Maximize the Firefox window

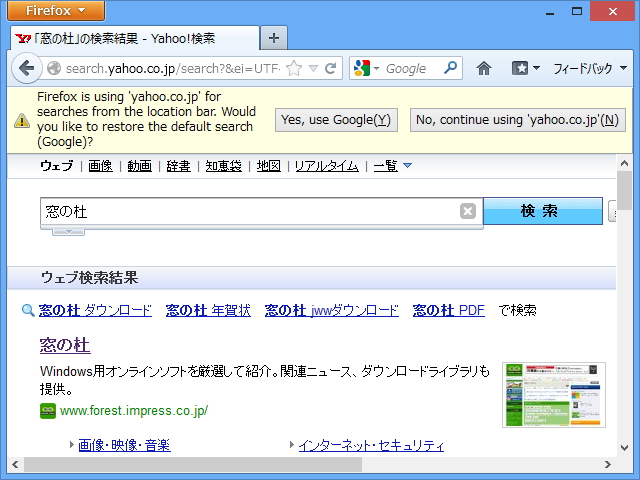[x=577, y=11]
